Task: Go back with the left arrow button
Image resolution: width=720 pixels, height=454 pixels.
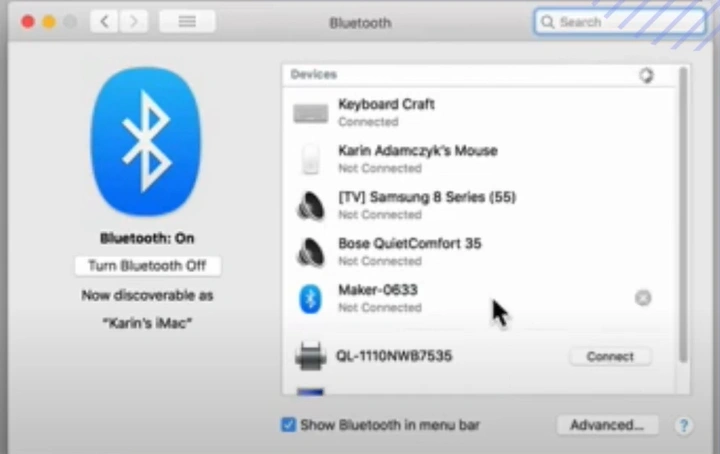Action: 105,21
